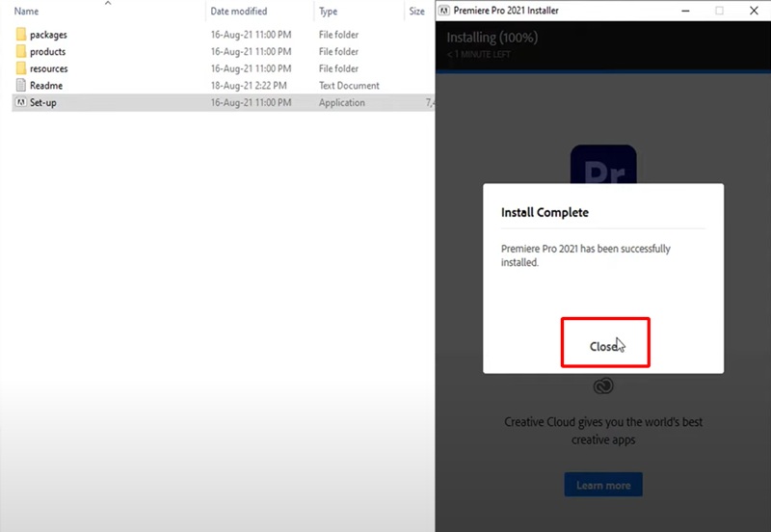The height and width of the screenshot is (532, 771).
Task: Click the 'Text Document' type cell
Action: [349, 86]
